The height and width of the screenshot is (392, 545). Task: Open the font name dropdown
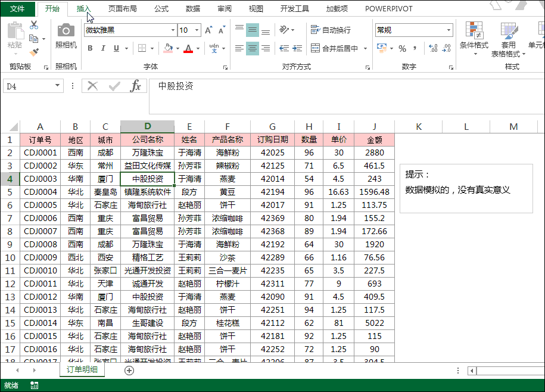[x=172, y=30]
